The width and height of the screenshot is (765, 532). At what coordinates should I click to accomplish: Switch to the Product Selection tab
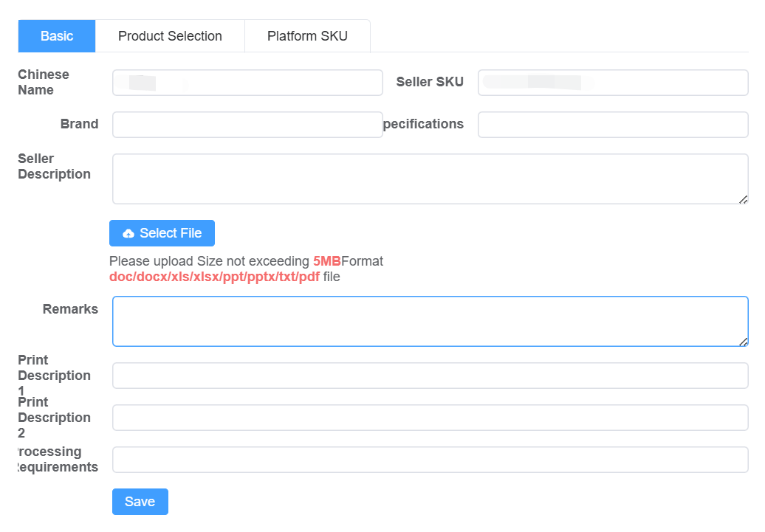click(x=170, y=35)
